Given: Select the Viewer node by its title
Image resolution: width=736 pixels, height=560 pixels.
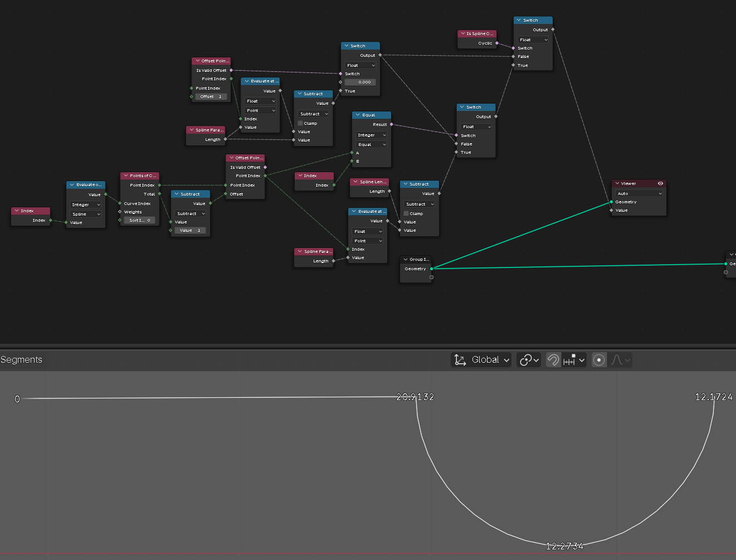Looking at the screenshot, I should point(628,183).
